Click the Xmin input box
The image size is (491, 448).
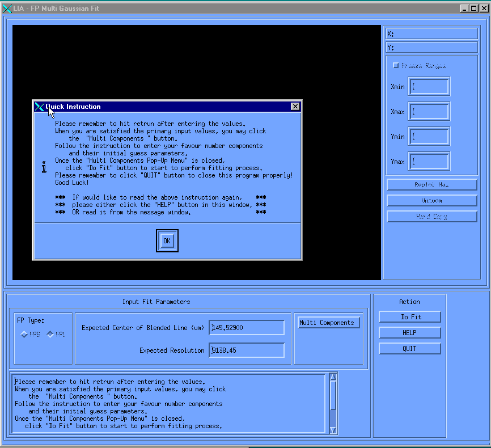(429, 87)
